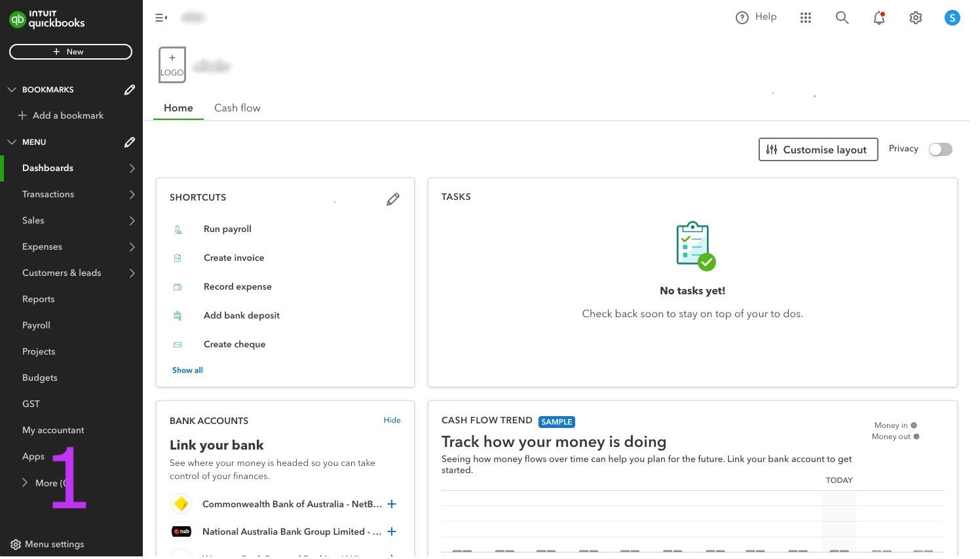
Task: Add a company logo via LOGO box
Action: click(172, 65)
